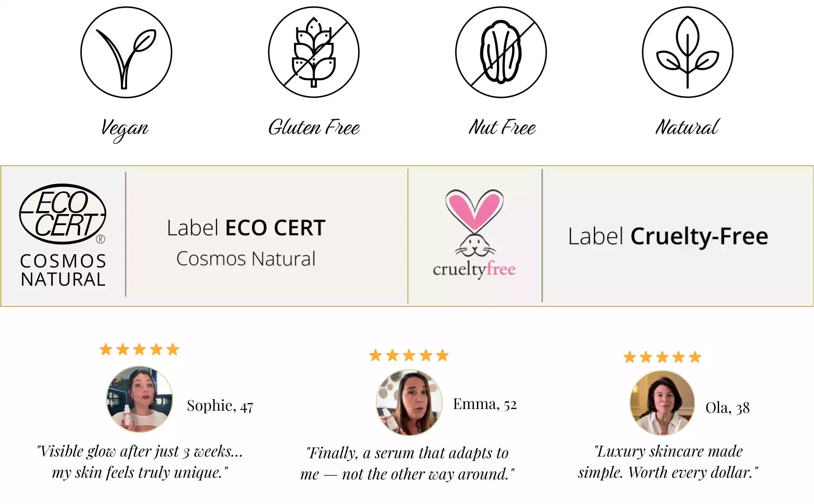This screenshot has height=504, width=814.
Task: Click the "Label Cruelty-Free" heading text
Action: (x=668, y=237)
